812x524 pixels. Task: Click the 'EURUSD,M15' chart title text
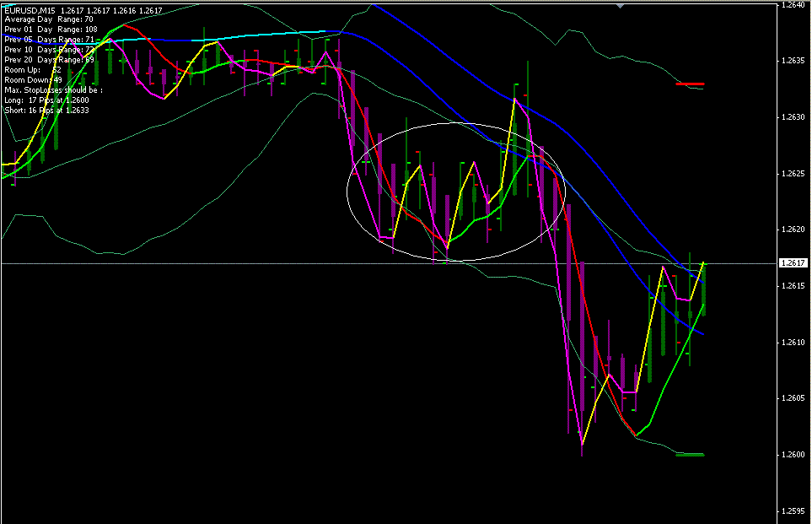click(30, 10)
